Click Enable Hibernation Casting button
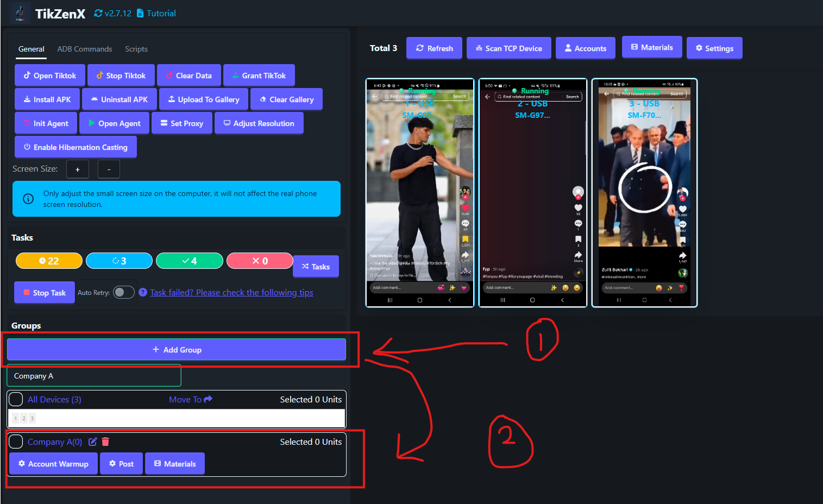This screenshot has width=823, height=504. (x=76, y=147)
